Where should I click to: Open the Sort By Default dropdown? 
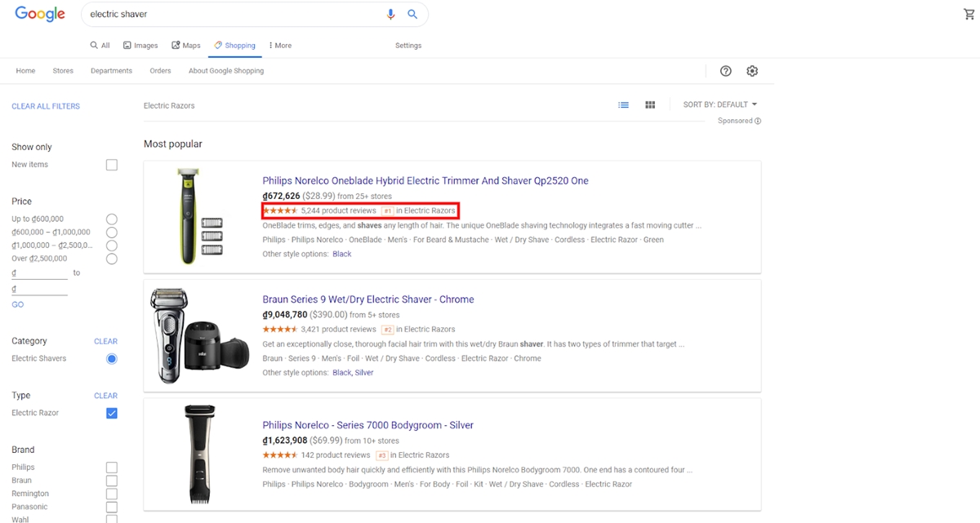(x=719, y=104)
